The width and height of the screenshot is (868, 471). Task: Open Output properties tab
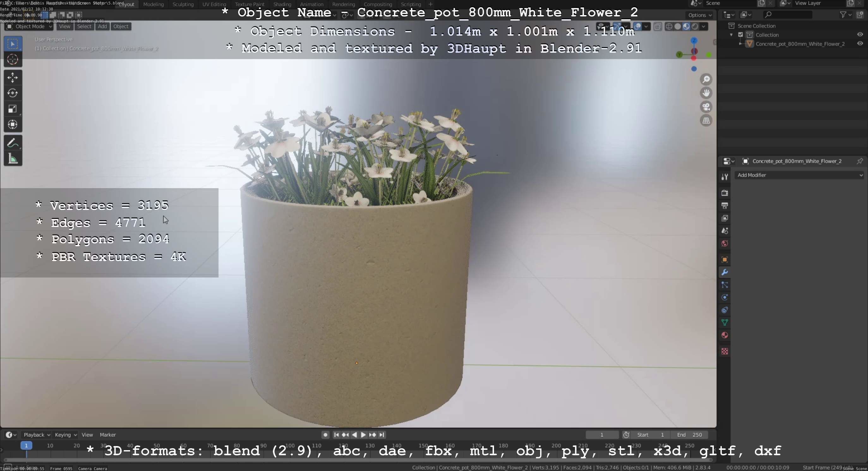point(725,206)
